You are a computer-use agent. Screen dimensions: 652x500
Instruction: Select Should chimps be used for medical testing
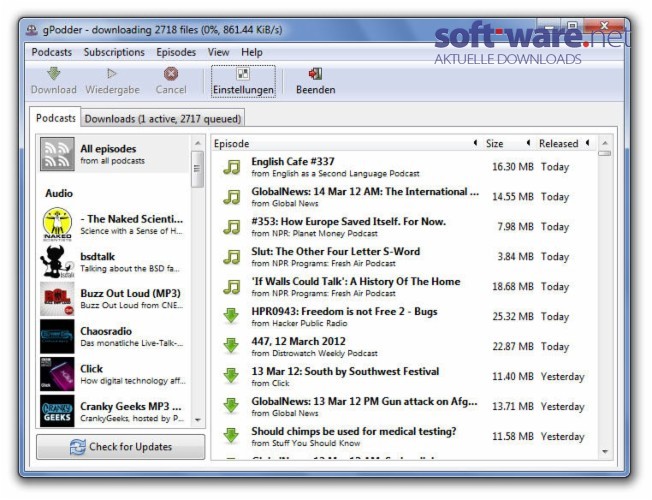tap(354, 431)
